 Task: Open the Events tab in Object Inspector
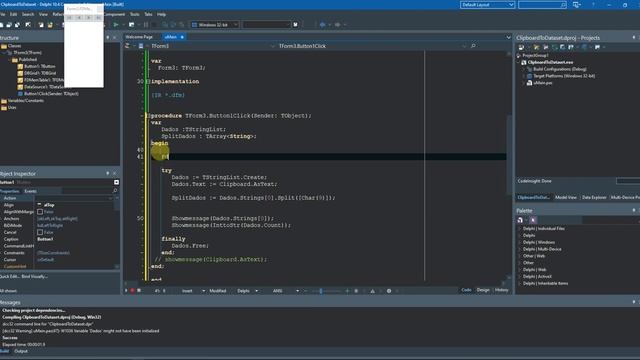(30, 191)
